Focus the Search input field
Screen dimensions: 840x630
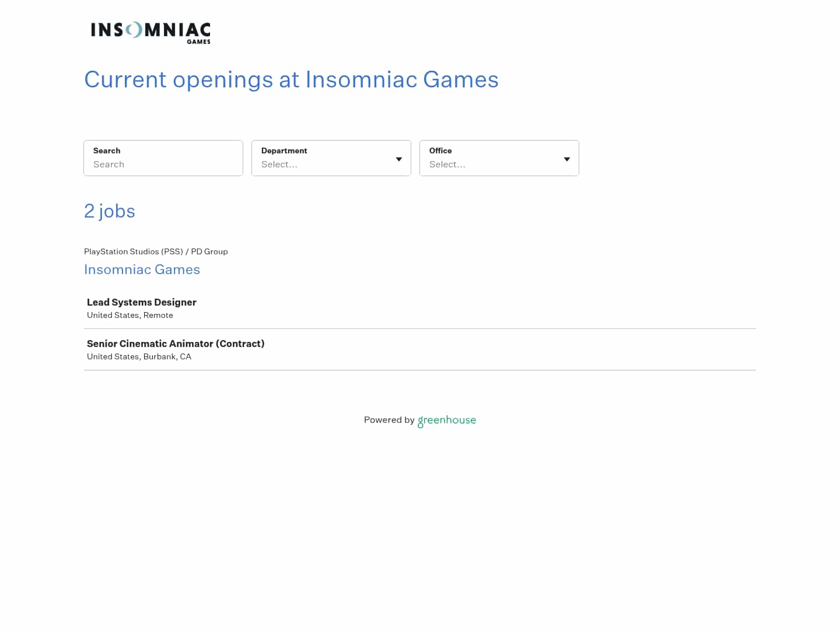pyautogui.click(x=163, y=158)
